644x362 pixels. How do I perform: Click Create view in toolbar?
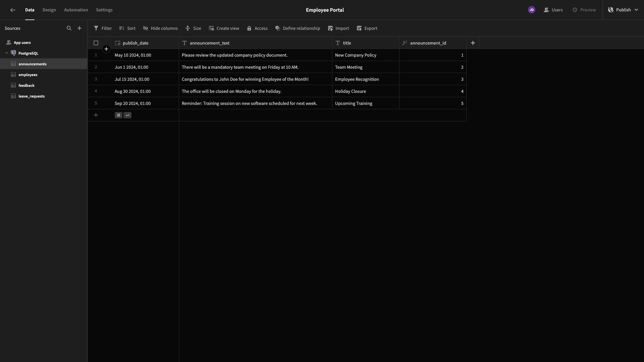pyautogui.click(x=224, y=28)
